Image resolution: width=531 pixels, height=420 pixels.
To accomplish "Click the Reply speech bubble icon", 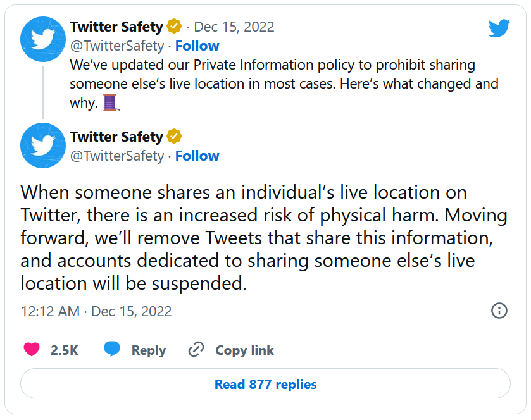I will pos(112,349).
